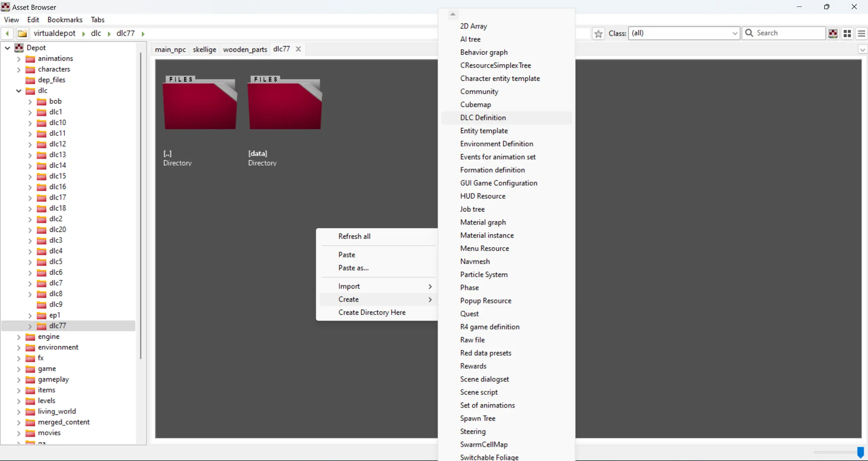Click the folder-up icon in path bar
The width and height of the screenshot is (868, 461).
click(22, 33)
